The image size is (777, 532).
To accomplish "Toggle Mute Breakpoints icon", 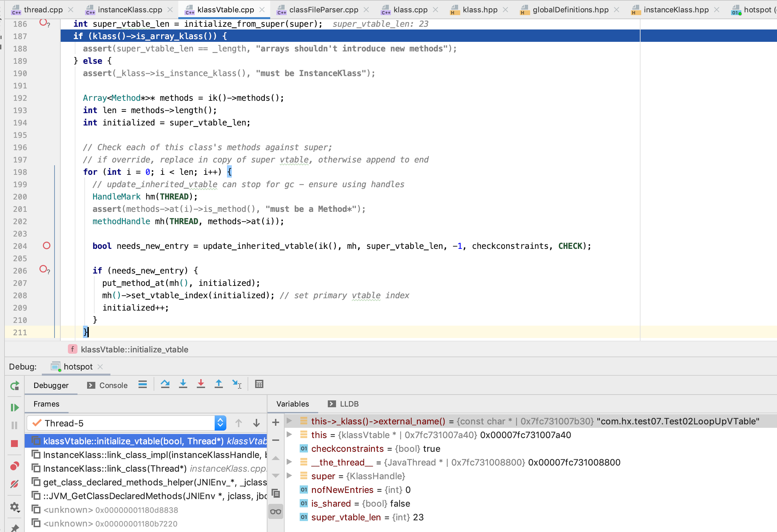I will (x=14, y=484).
